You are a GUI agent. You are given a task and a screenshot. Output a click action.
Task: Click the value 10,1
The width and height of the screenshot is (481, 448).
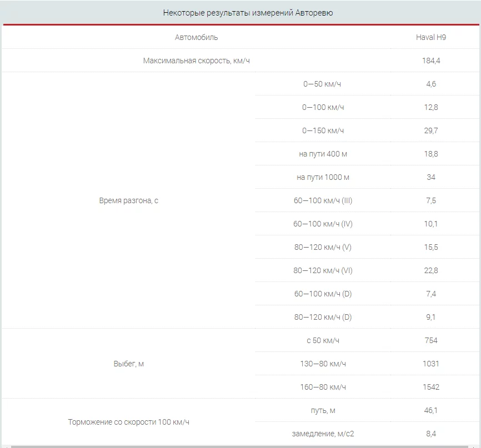click(431, 224)
